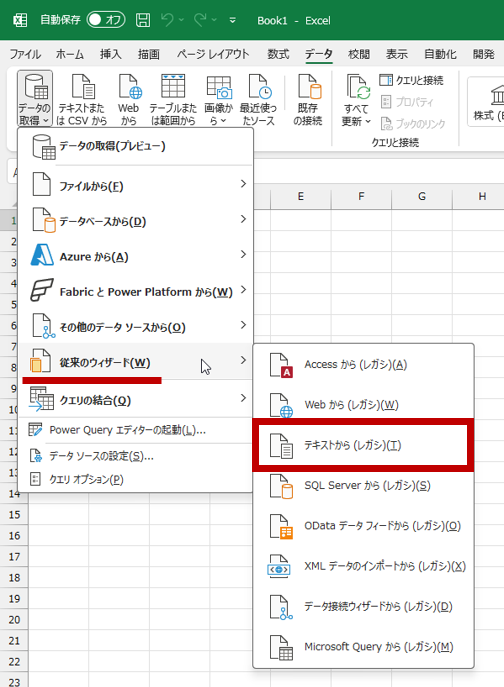
Task: Choose SQL Server から (レガシ)(S)
Action: 363,485
